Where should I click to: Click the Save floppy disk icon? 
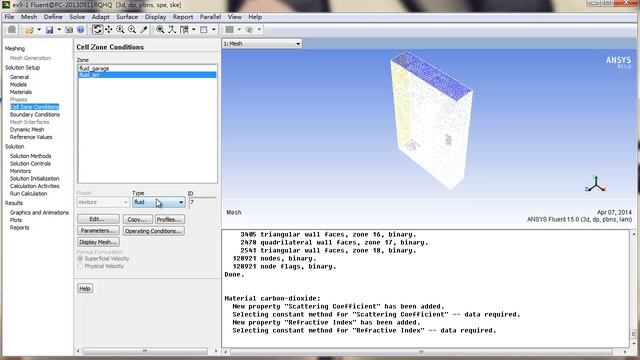[49, 30]
